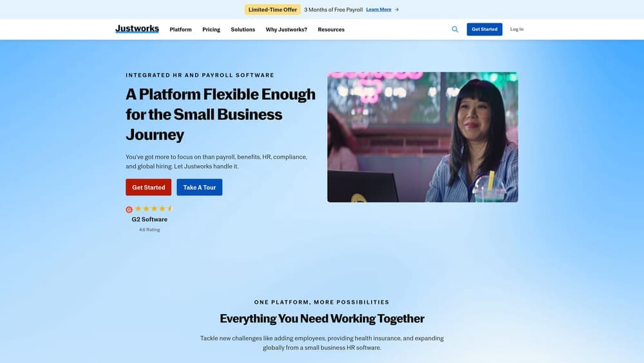Click the blue Get Started header button
Viewport: 644px width, 363px height.
click(x=484, y=29)
